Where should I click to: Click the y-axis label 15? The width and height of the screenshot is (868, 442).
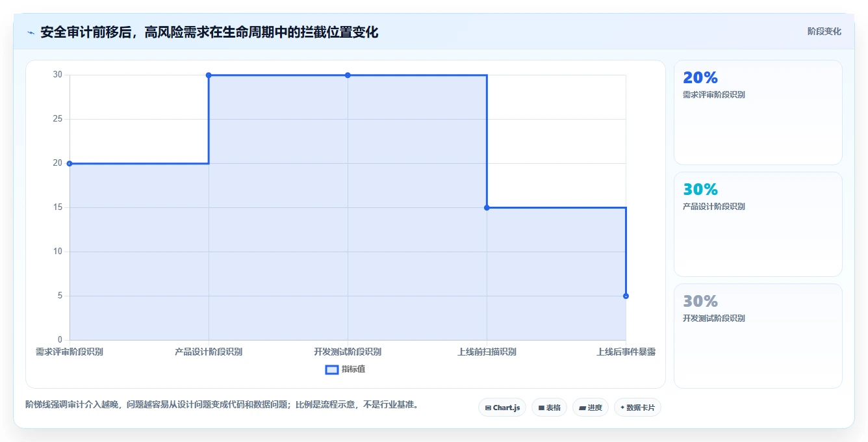tap(58, 207)
